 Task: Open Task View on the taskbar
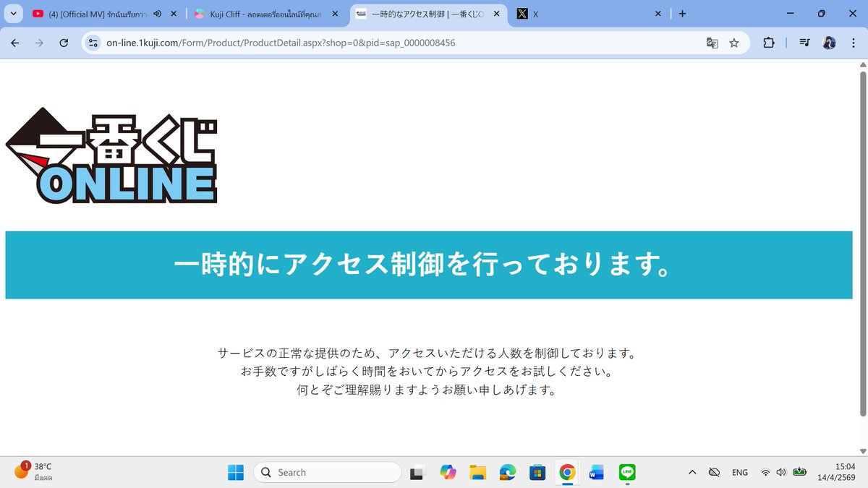(417, 472)
